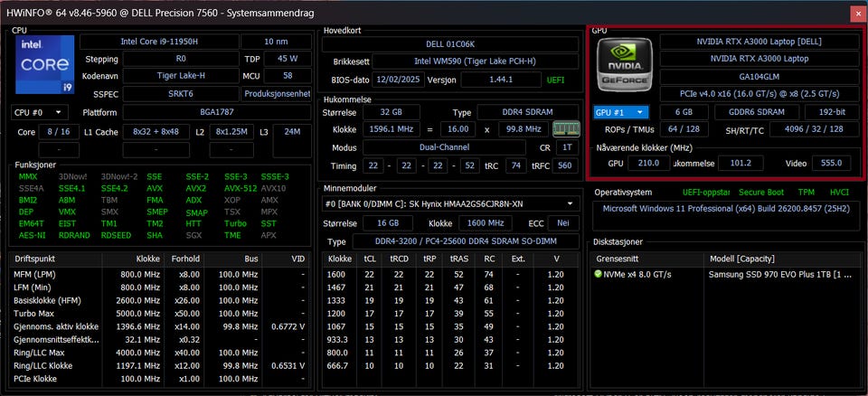The image size is (868, 396).
Task: Click the Core count 8 / 16
Action: 59,132
